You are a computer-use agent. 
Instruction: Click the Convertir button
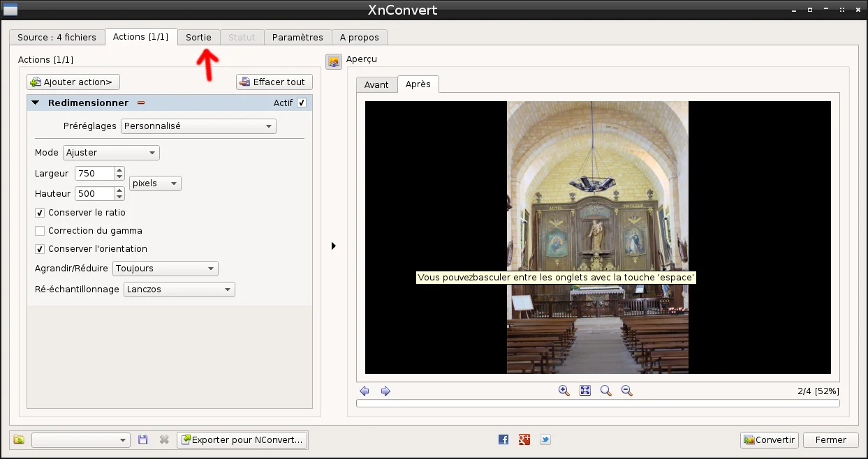point(770,439)
